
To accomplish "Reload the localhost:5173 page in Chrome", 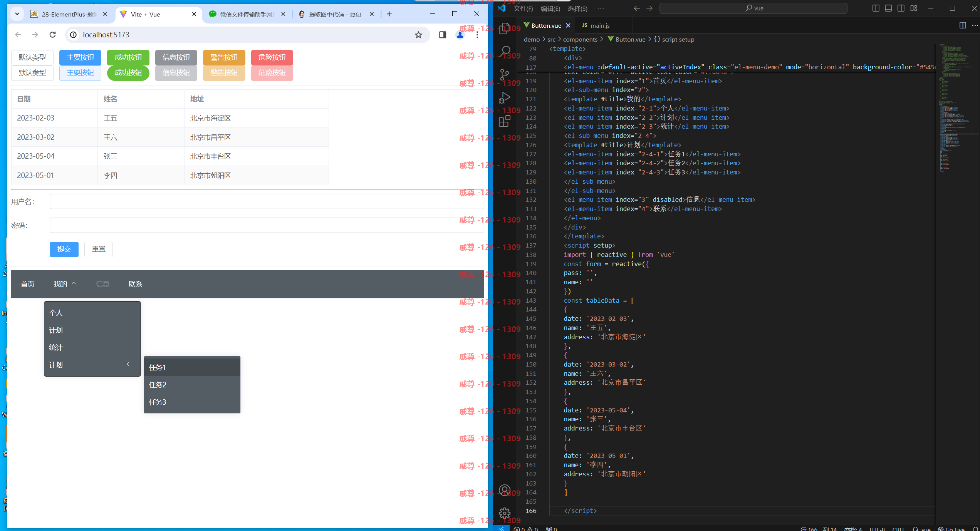I will pyautogui.click(x=53, y=35).
